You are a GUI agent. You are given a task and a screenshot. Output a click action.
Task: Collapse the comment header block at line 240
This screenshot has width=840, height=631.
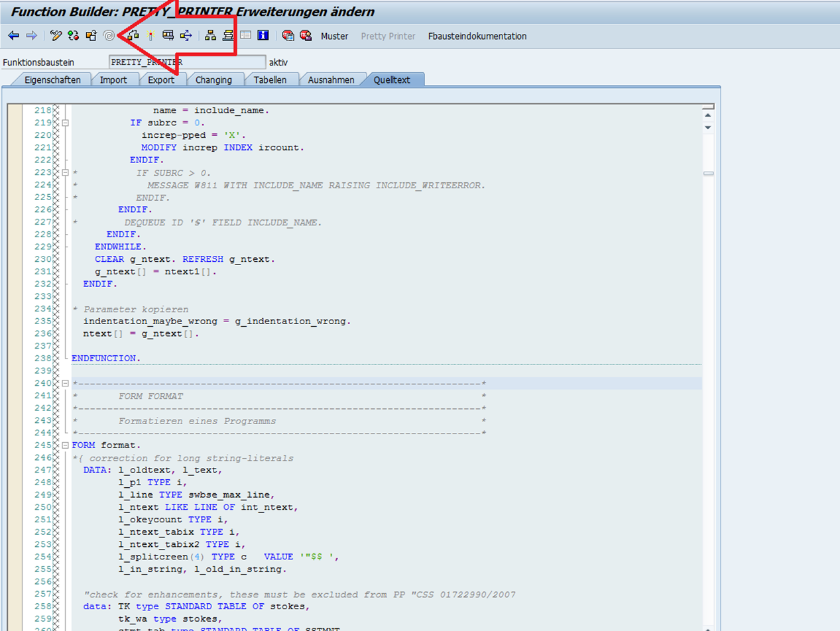[65, 384]
